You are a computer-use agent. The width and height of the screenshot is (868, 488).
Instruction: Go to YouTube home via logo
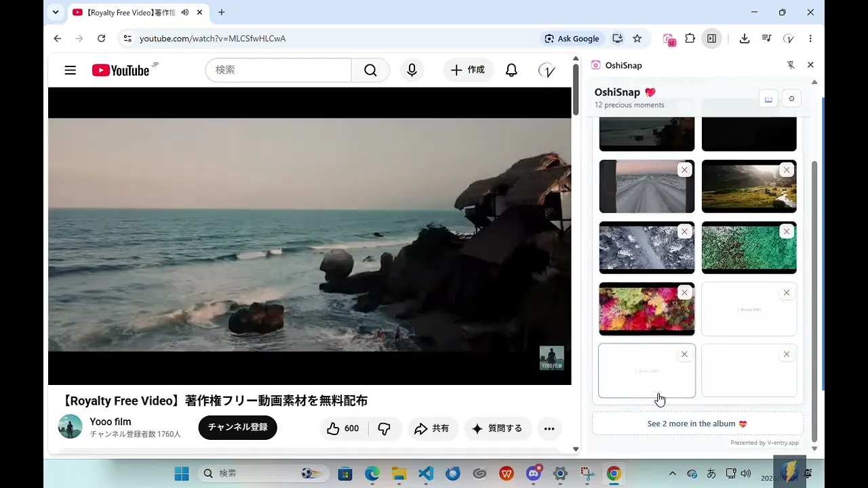click(121, 70)
